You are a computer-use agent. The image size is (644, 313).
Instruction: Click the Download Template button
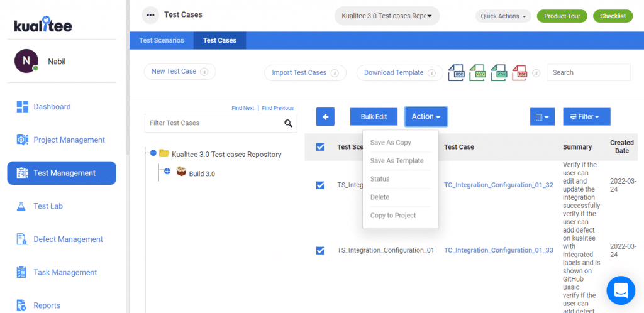click(x=399, y=73)
